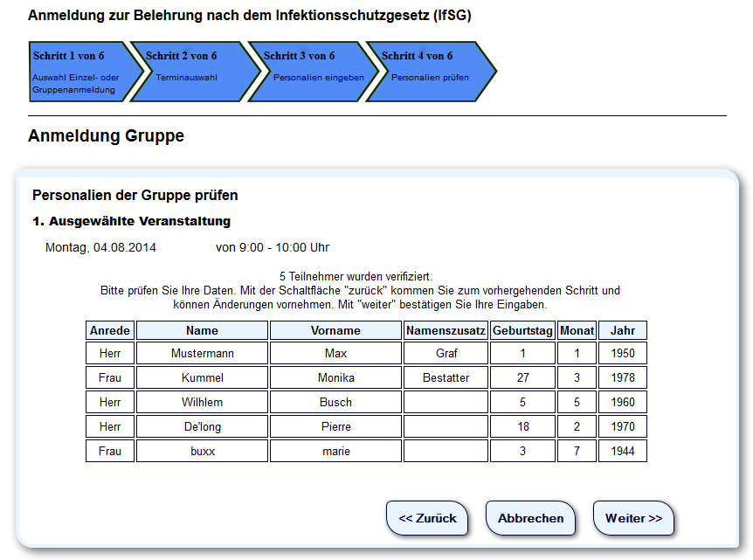
Task: Select the 'Mustermann' name cell
Action: [x=202, y=354]
